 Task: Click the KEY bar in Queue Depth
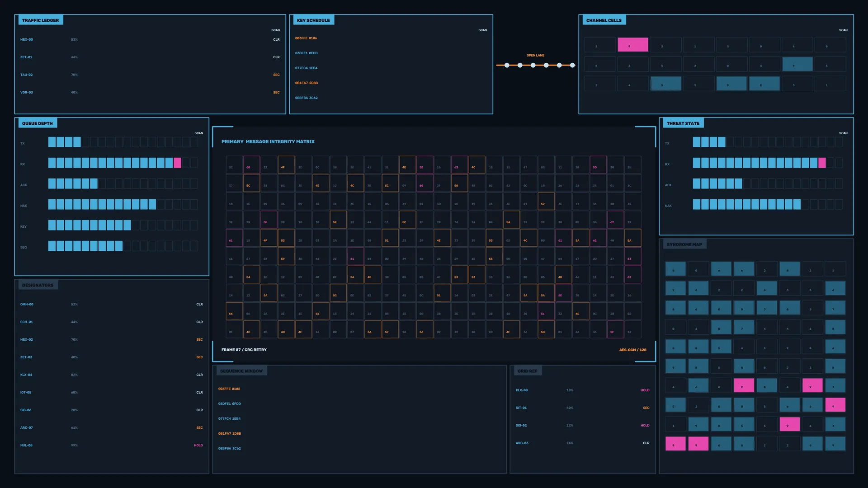pos(123,225)
